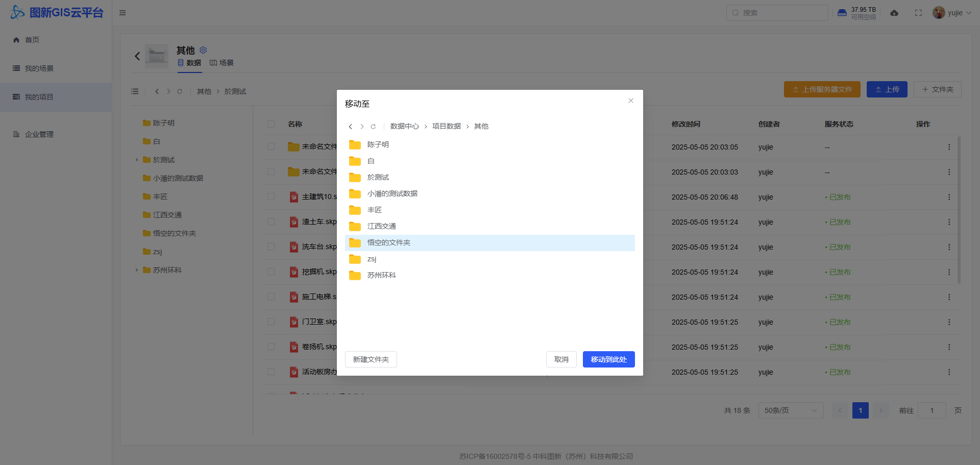Go to the previous page arrow
Viewport: 980px width, 465px height.
tap(840, 410)
